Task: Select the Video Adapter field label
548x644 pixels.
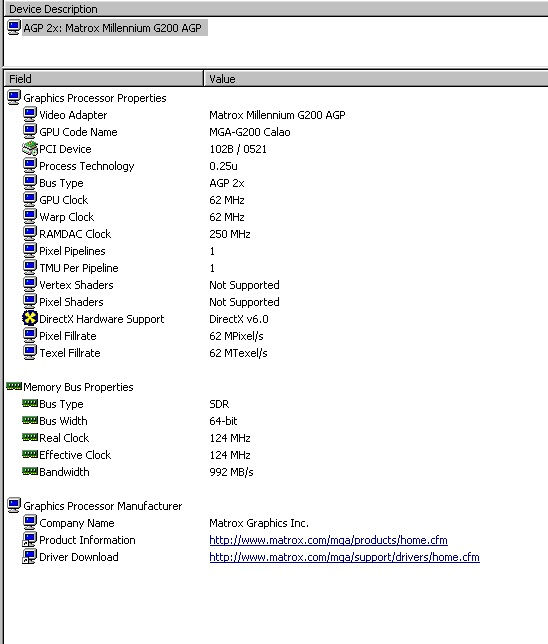Action: (73, 115)
